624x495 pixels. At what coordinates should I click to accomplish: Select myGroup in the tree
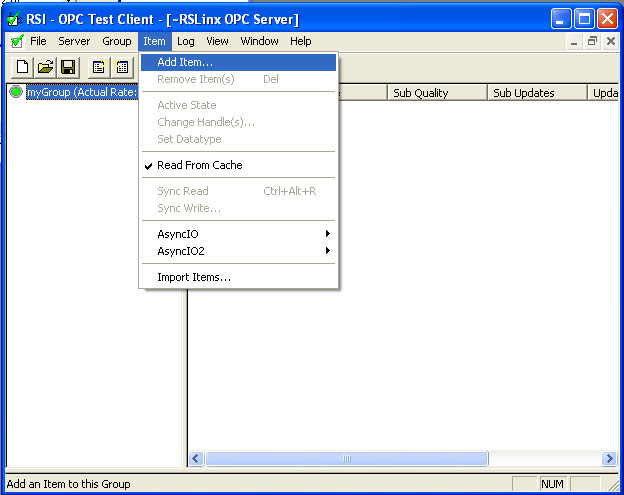pyautogui.click(x=82, y=92)
